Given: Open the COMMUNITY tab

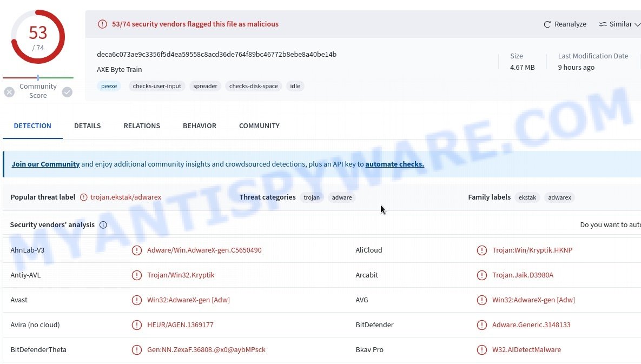Looking at the screenshot, I should 259,126.
